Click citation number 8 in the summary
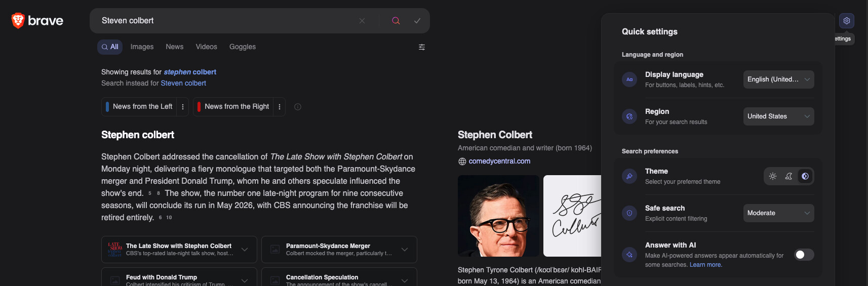The width and height of the screenshot is (868, 286). click(159, 193)
